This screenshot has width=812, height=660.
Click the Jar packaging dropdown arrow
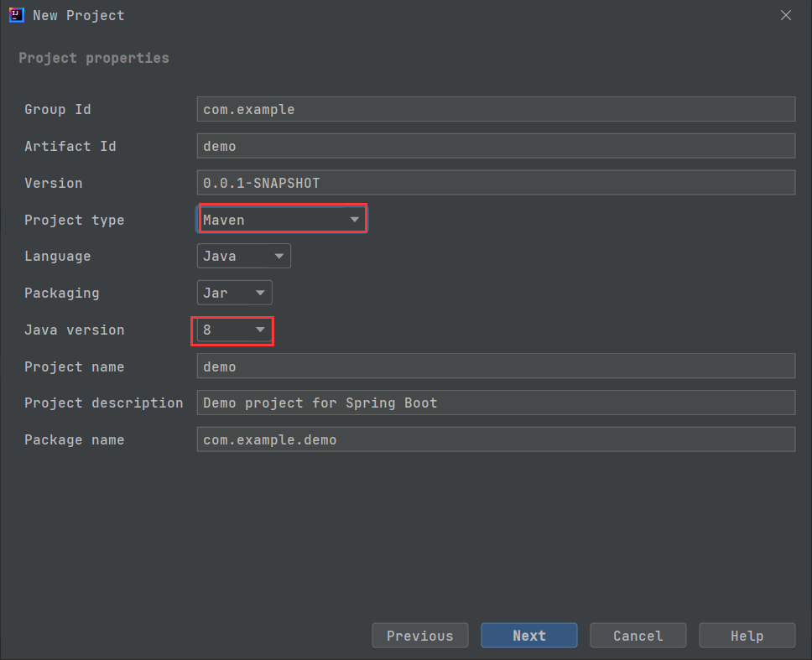pos(260,293)
